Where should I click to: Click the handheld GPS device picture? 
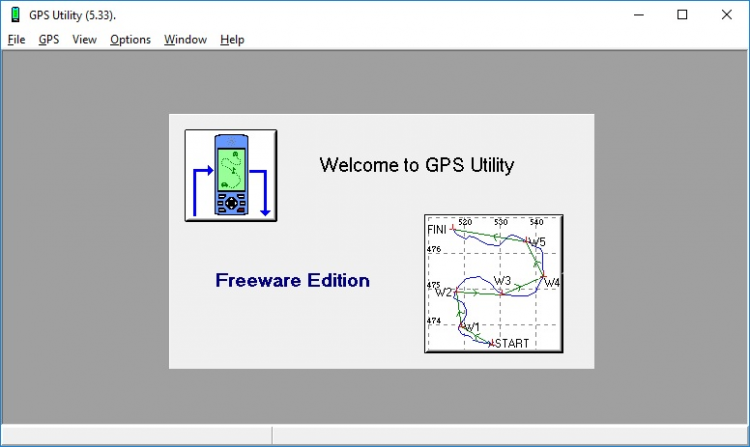[231, 175]
